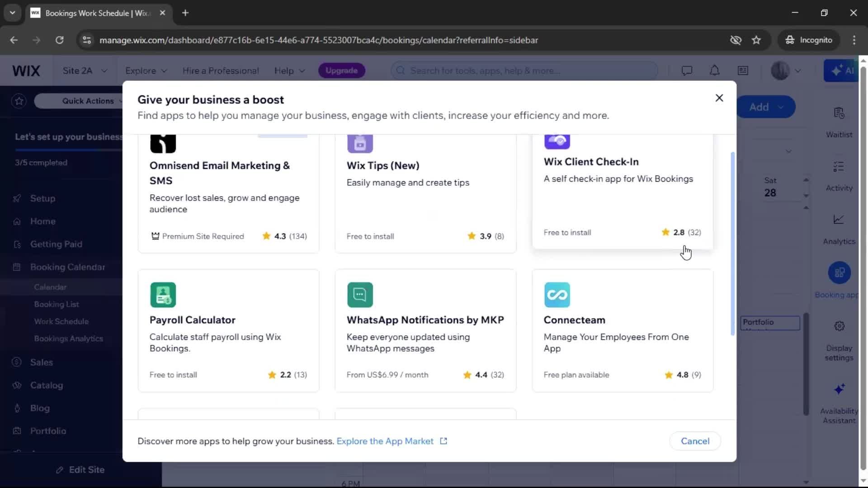Open Portfolio in the sidebar
Image resolution: width=868 pixels, height=488 pixels.
click(x=48, y=431)
